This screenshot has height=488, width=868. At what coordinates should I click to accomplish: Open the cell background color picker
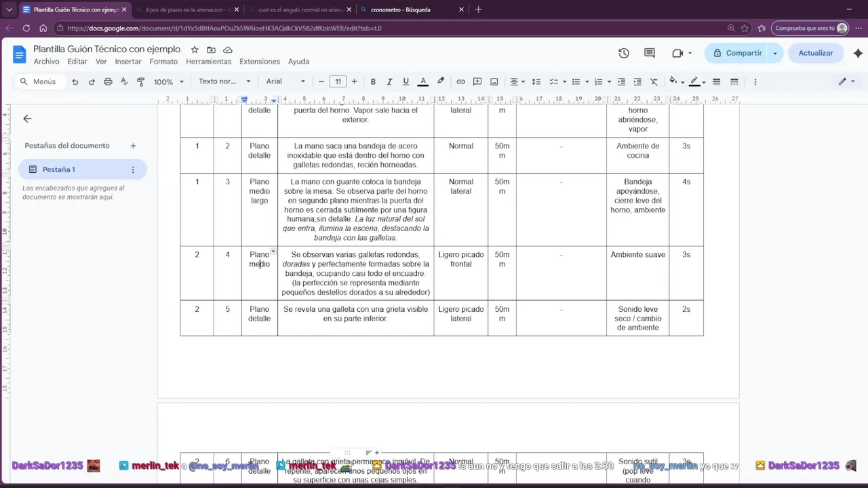pyautogui.click(x=677, y=81)
